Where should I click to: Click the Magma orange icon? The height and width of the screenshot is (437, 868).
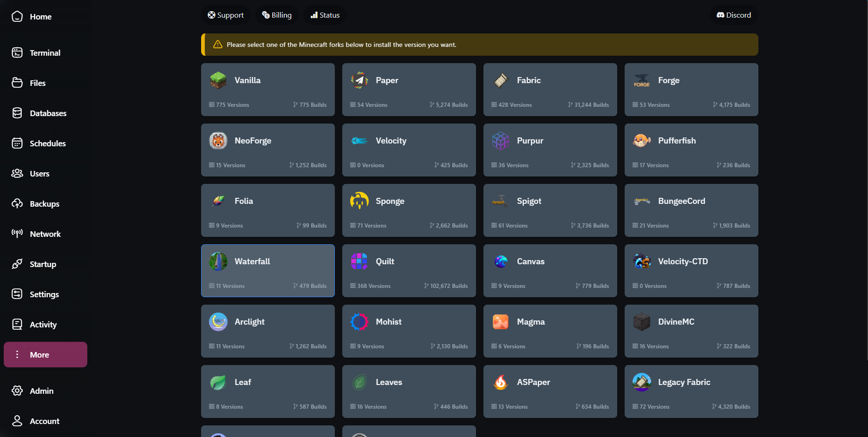(500, 322)
